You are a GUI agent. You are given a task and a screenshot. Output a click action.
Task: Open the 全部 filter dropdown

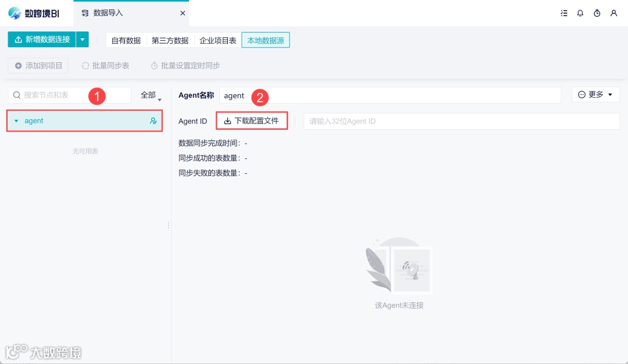(149, 95)
